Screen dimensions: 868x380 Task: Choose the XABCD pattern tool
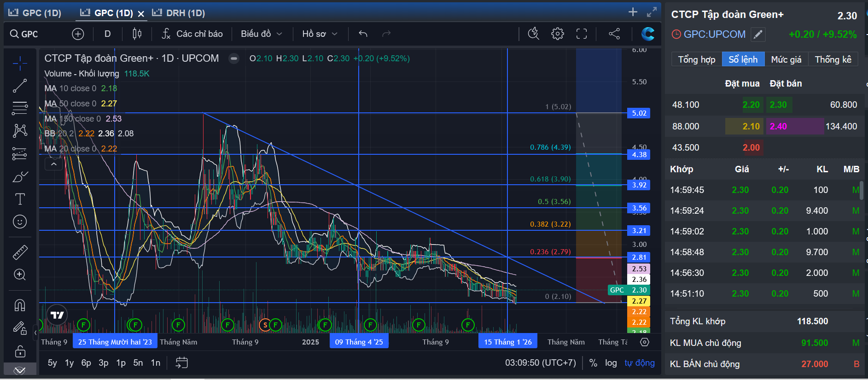(x=20, y=131)
